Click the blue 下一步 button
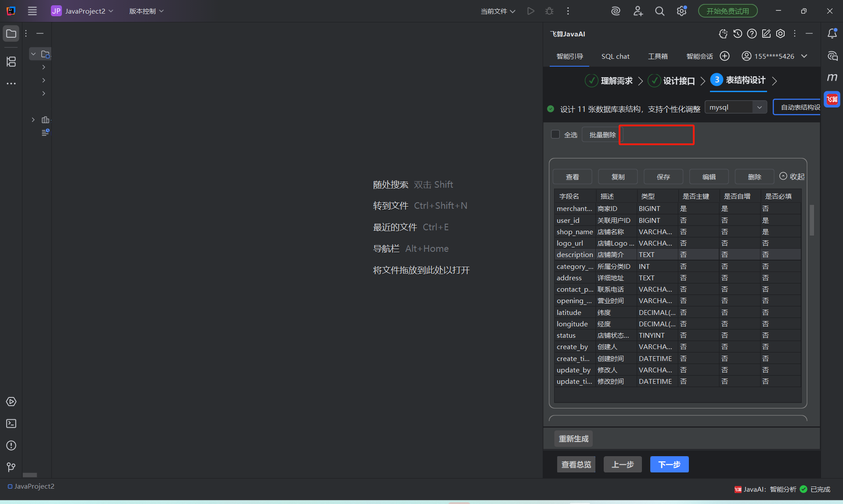Image resolution: width=843 pixels, height=504 pixels. (669, 464)
